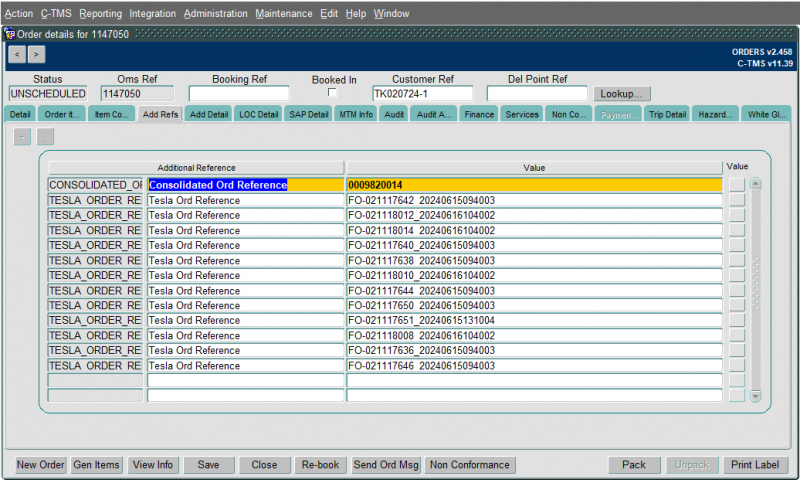Open the Help menu
Viewport: 800px width, 483px height.
coord(356,14)
